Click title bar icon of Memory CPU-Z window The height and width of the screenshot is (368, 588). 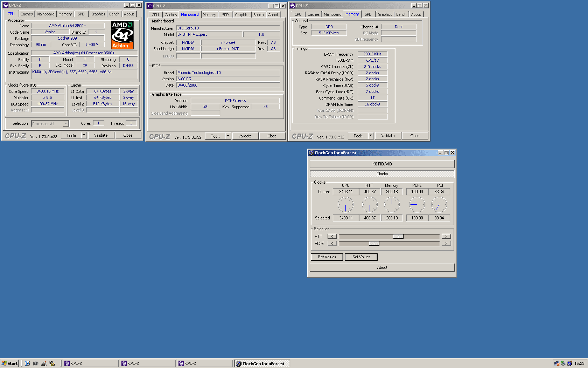click(292, 6)
